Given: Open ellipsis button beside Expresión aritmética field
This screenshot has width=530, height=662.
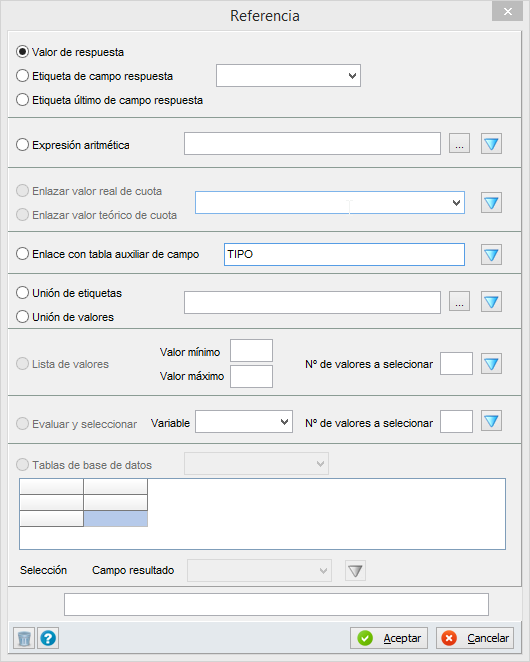Looking at the screenshot, I should click(459, 144).
